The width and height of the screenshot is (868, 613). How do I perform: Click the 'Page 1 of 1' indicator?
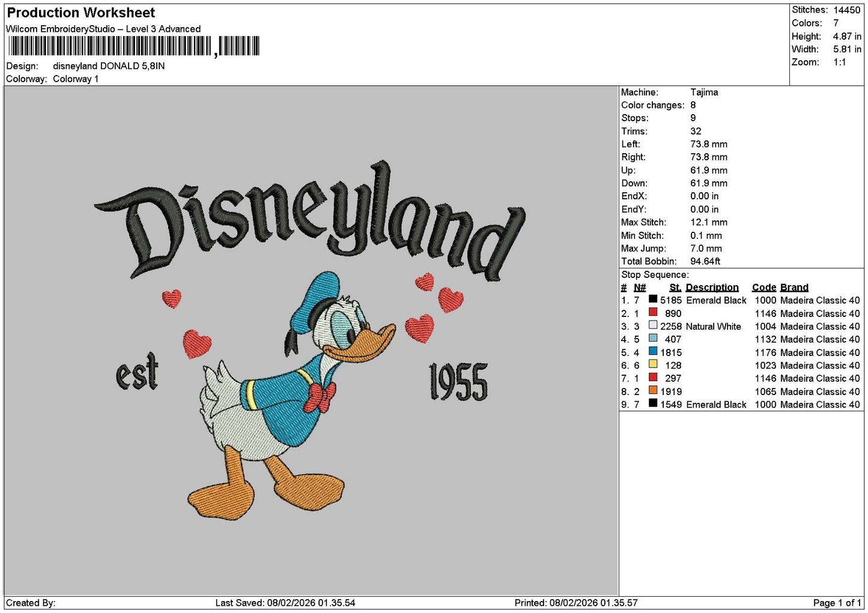tap(837, 603)
